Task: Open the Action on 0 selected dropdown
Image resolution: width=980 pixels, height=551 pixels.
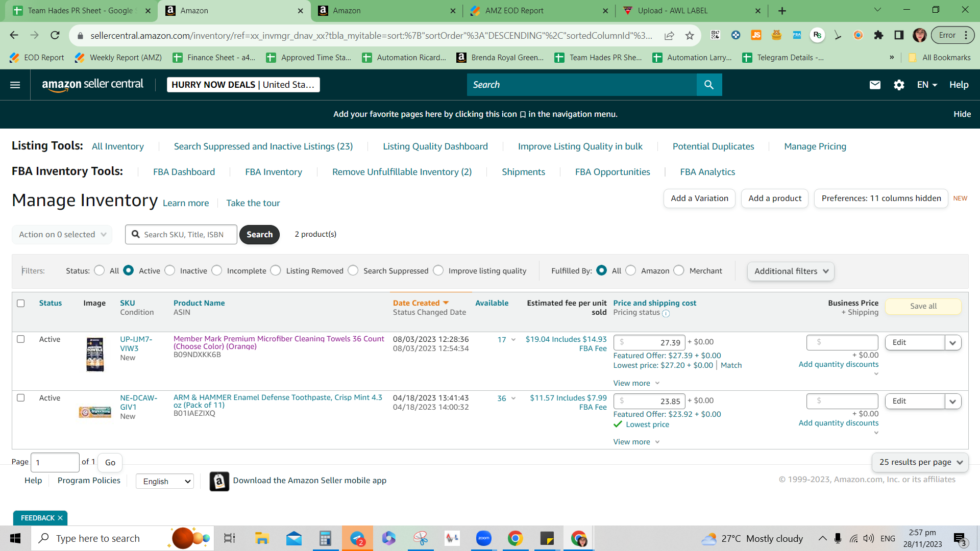Action: 62,235
